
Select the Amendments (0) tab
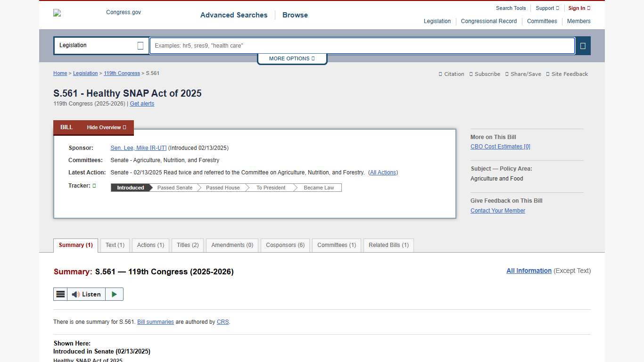click(232, 245)
